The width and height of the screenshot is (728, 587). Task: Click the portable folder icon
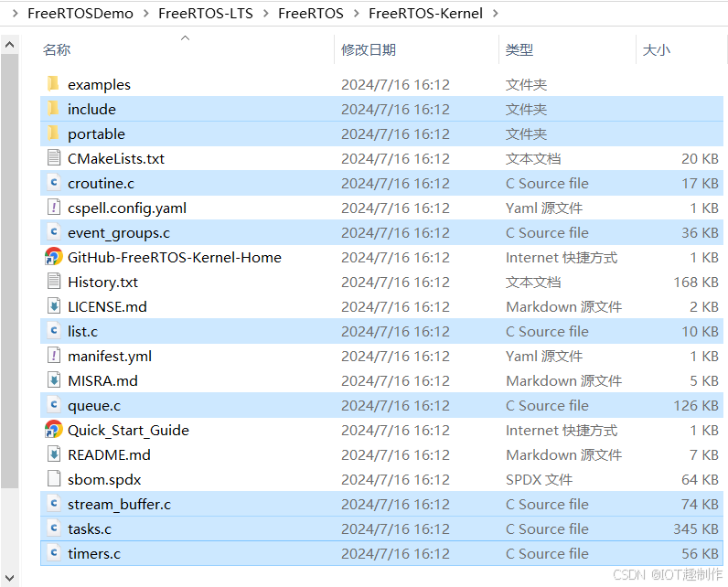pyautogui.click(x=53, y=133)
